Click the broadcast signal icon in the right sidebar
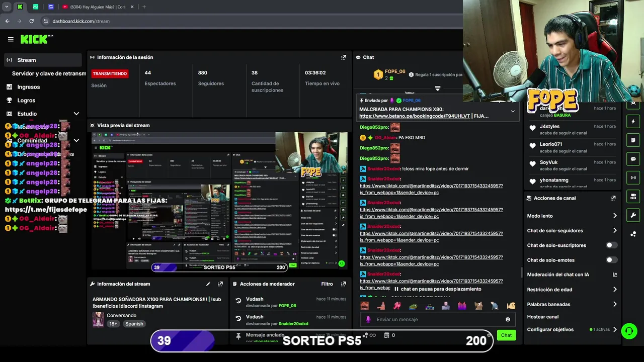Screen dimensions: 644x362 [633, 177]
